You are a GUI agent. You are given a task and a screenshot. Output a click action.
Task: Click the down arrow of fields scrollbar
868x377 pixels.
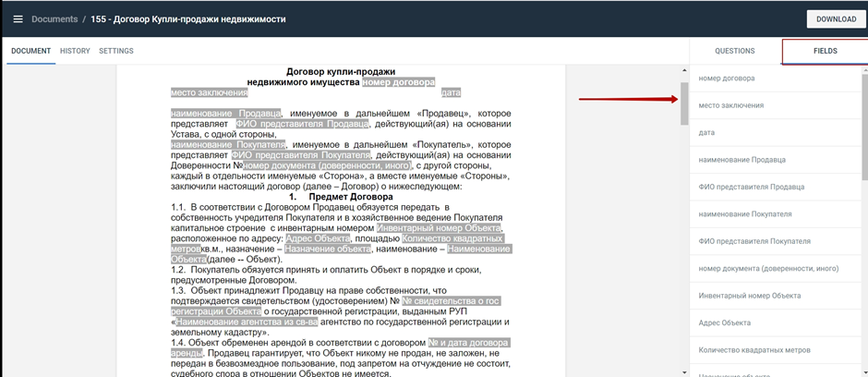(x=863, y=371)
